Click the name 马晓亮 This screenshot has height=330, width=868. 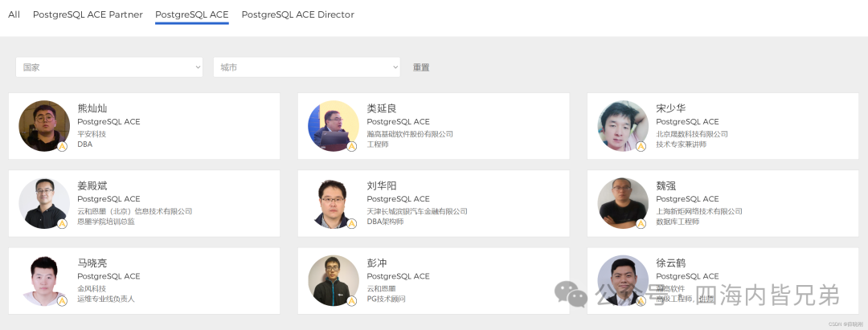(92, 263)
